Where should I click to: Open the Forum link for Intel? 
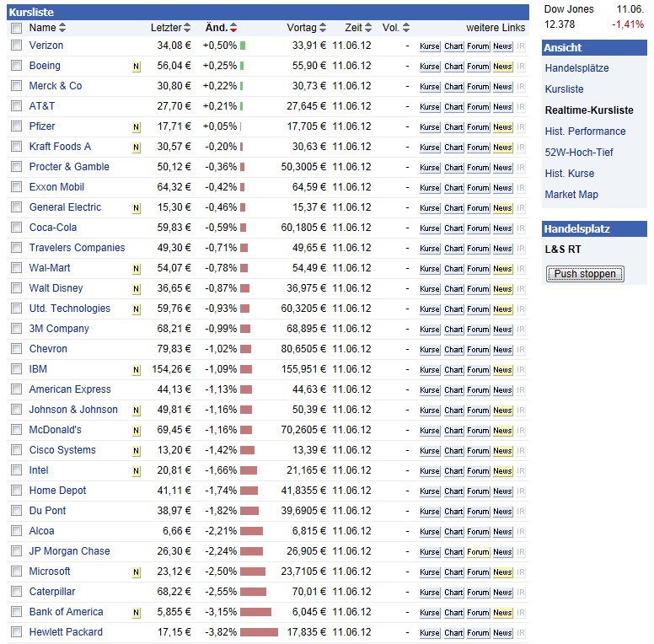[x=478, y=471]
